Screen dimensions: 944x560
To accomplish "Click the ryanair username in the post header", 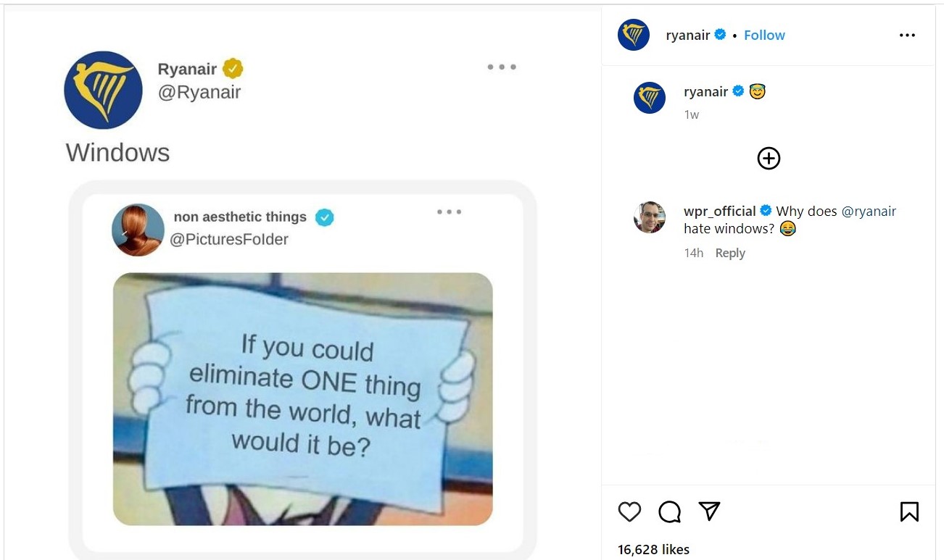I will (x=687, y=35).
